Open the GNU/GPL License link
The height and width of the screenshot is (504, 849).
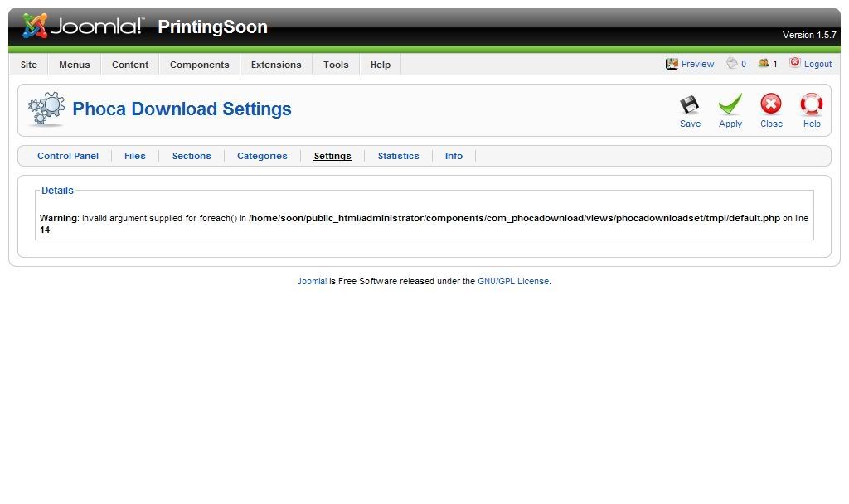tap(512, 281)
